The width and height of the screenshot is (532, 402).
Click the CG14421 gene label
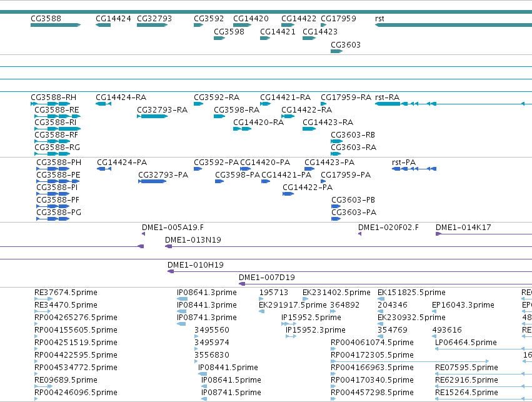coord(278,31)
